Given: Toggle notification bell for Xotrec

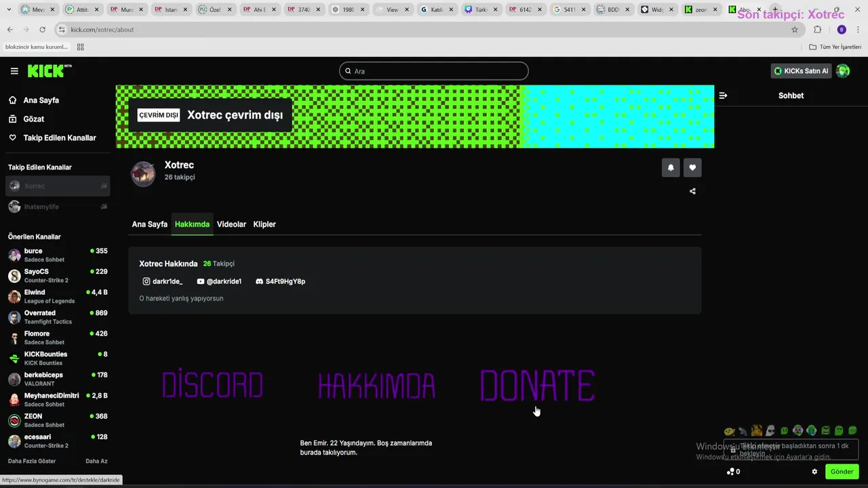Looking at the screenshot, I should pos(671,167).
